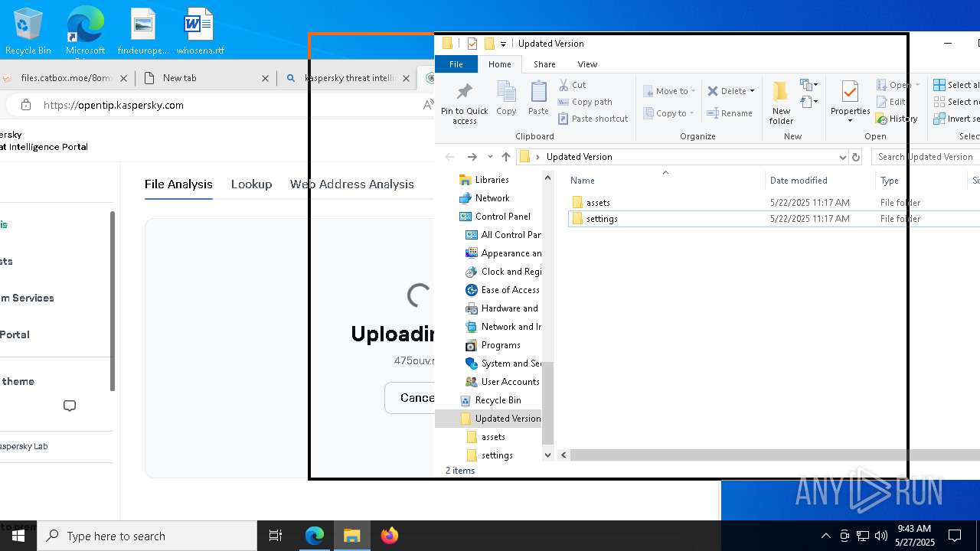Click the Properties icon
The height and width of the screenshot is (551, 980).
(850, 93)
